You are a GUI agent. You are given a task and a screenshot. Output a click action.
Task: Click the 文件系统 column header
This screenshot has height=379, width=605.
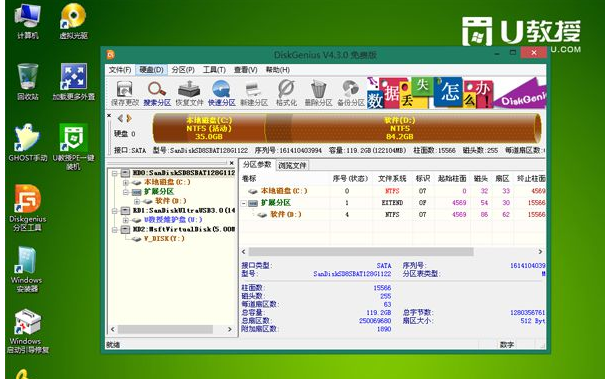coord(392,179)
